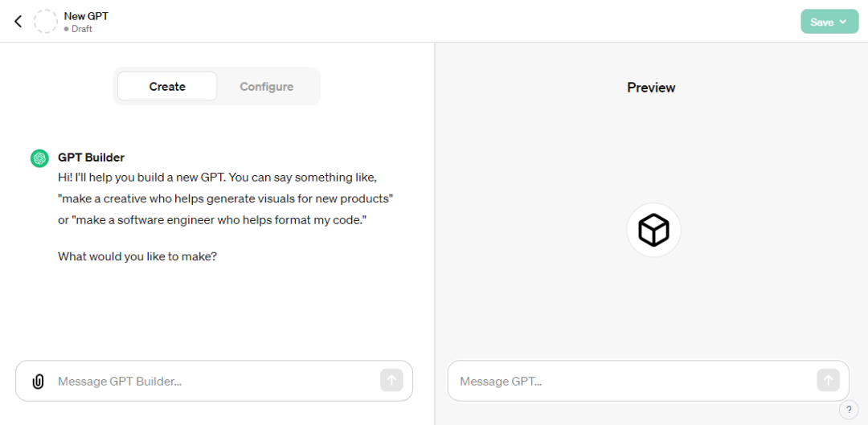Click the Draft status label
The width and height of the screenshot is (868, 425).
click(81, 29)
